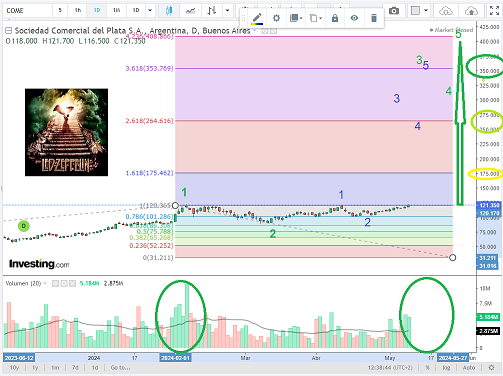
Task: Lock the selected drawing
Action: tap(335, 18)
